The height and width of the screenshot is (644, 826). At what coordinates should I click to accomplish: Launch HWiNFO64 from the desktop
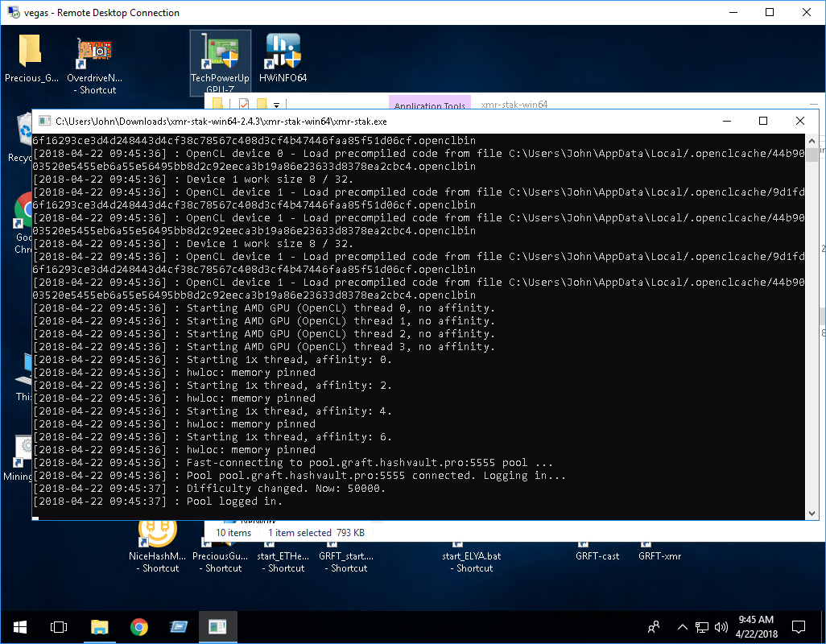click(x=282, y=52)
